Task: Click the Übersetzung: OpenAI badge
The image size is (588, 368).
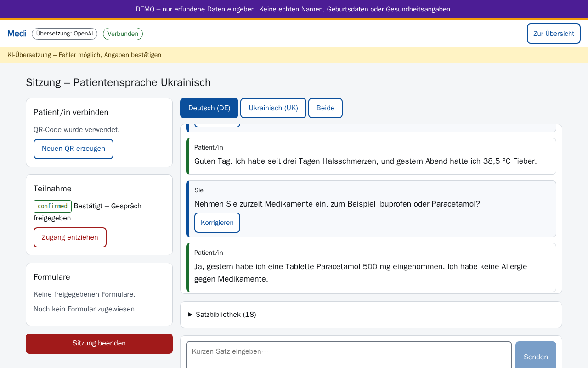Action: click(64, 34)
